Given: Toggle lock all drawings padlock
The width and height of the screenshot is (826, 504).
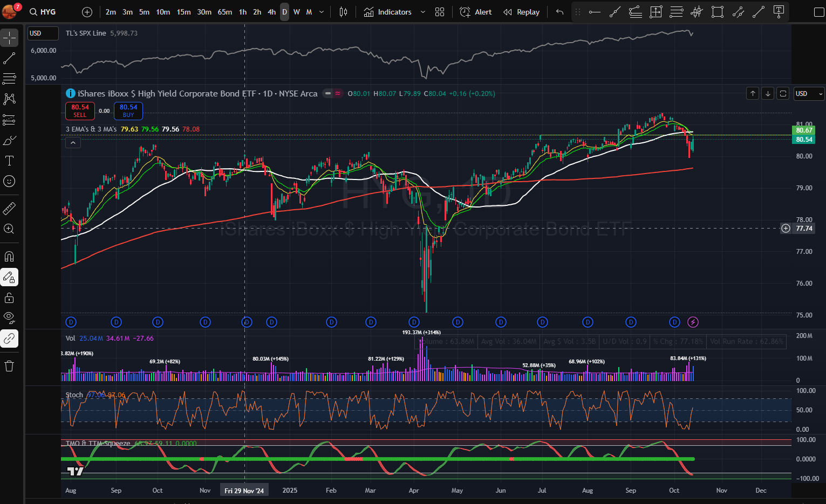Looking at the screenshot, I should click(9, 298).
